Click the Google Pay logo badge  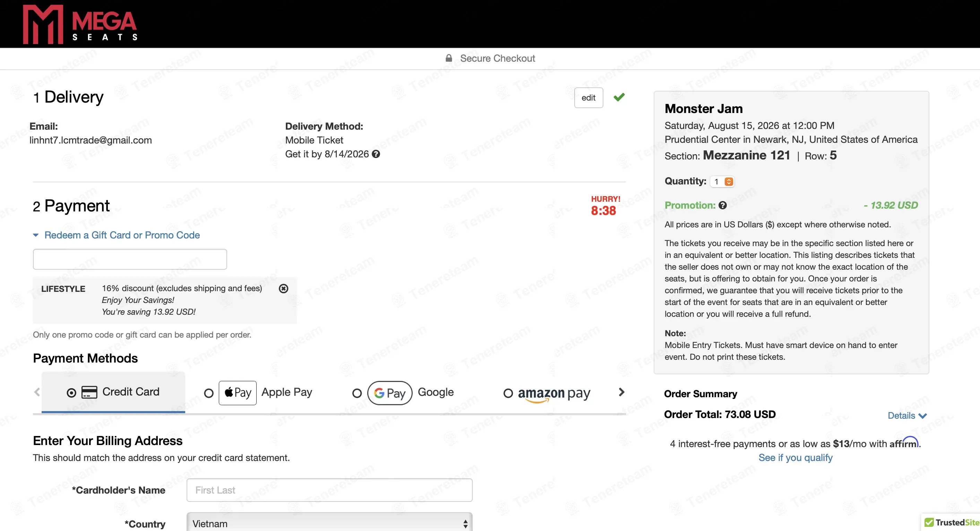(x=389, y=393)
